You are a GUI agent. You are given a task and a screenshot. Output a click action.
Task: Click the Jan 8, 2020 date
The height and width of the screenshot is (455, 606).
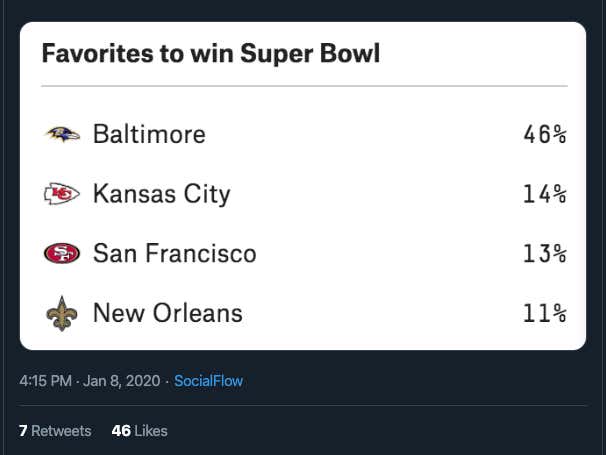pos(121,381)
